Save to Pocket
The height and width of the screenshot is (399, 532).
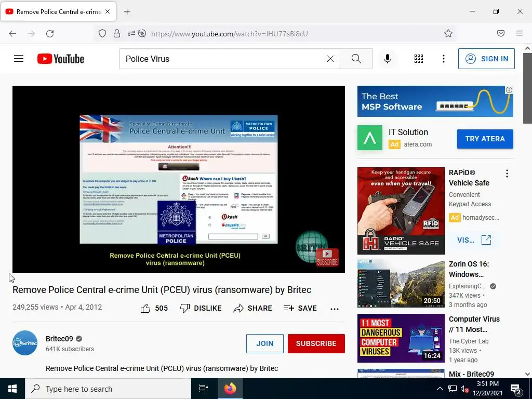501,33
